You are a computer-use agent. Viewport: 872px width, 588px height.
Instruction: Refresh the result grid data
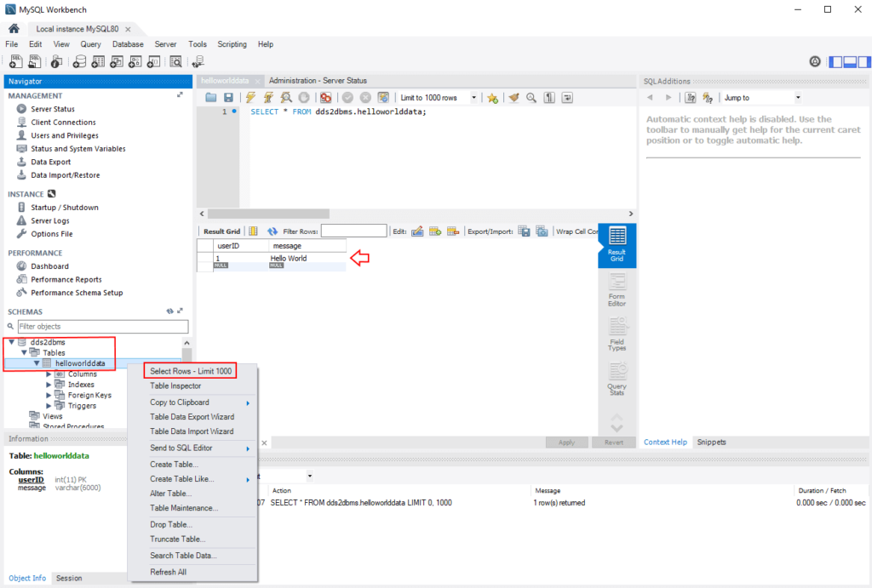272,231
